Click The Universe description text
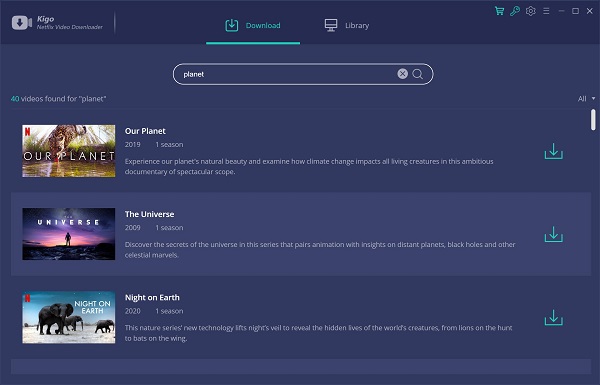Screen dimensions: 600x385 pos(320,250)
